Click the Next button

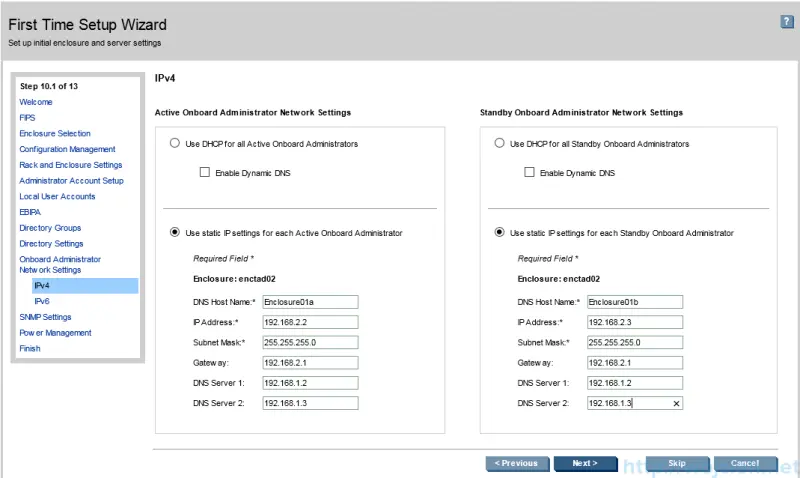pyautogui.click(x=585, y=463)
